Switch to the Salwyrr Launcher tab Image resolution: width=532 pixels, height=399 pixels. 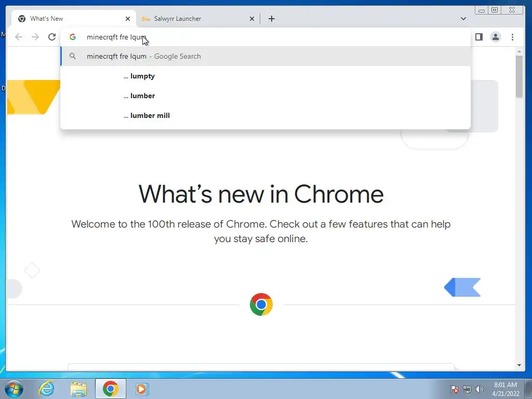(x=198, y=19)
